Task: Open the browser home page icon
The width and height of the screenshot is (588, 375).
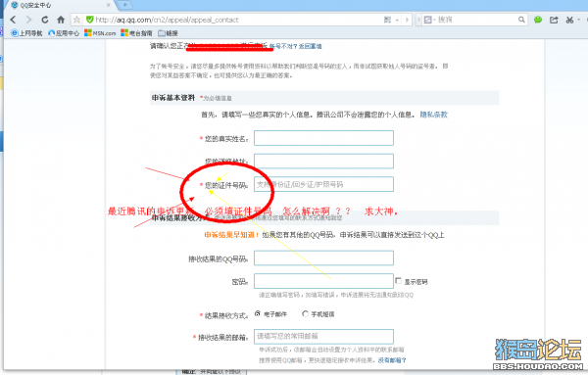Action: coord(61,20)
